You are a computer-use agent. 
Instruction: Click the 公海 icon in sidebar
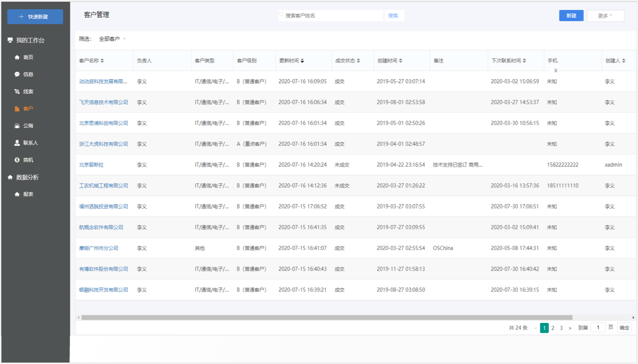click(x=17, y=126)
